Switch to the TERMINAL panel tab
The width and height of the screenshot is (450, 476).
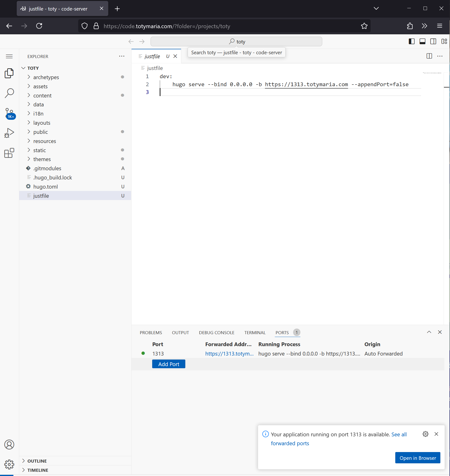click(x=255, y=333)
